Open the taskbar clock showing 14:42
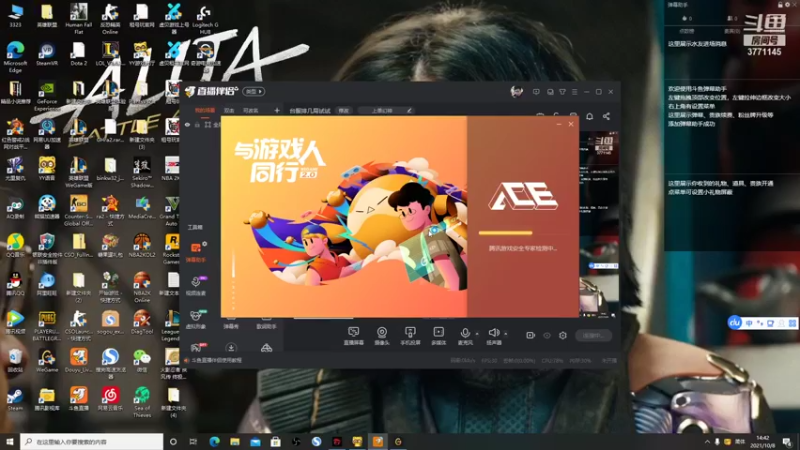800x450 pixels. coord(762,441)
